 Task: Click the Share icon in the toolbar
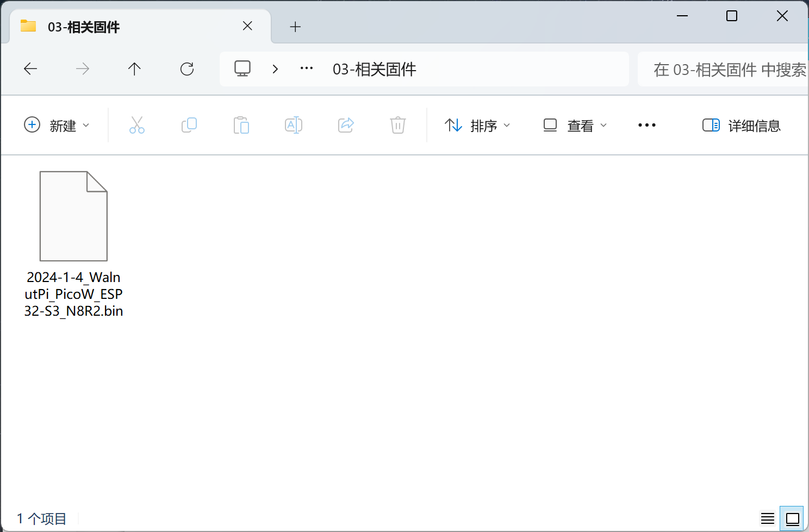click(x=345, y=125)
